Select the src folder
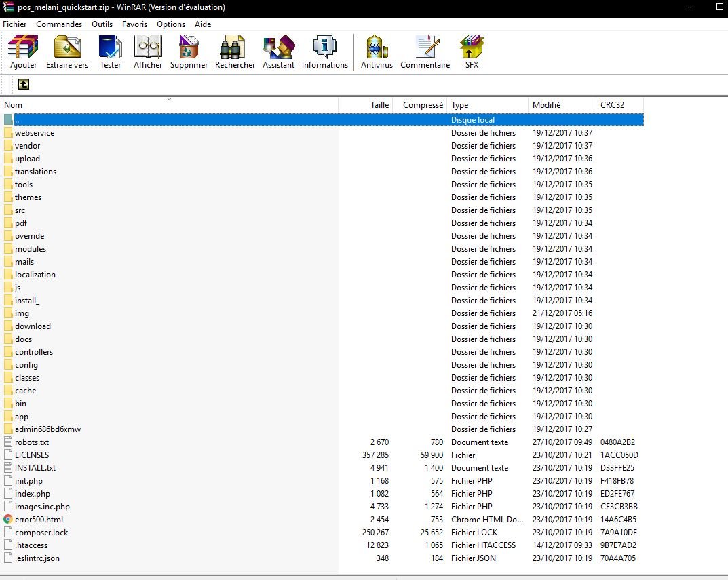The image size is (728, 580). (x=20, y=210)
